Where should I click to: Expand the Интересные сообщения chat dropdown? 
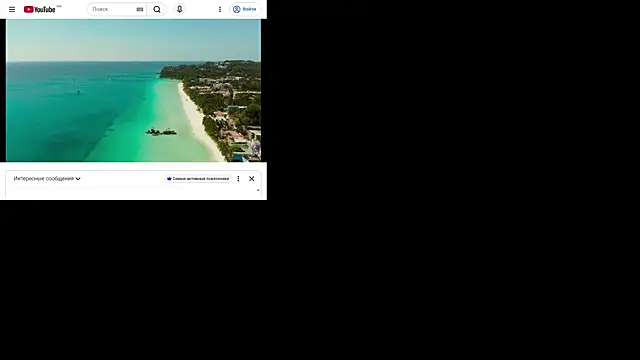click(47, 178)
